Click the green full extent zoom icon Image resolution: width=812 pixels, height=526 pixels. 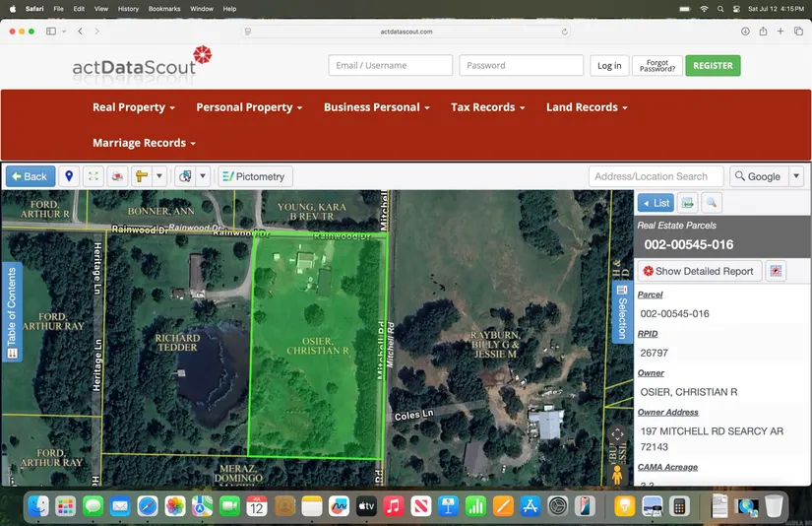(93, 176)
